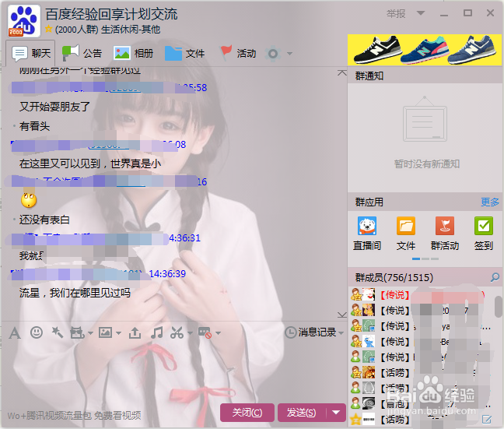Open the 文件 tab

pos(184,53)
